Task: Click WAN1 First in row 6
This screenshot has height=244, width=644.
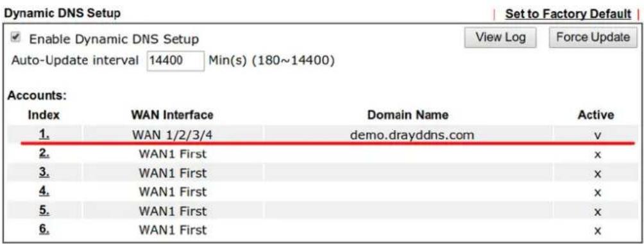Action: 173,230
